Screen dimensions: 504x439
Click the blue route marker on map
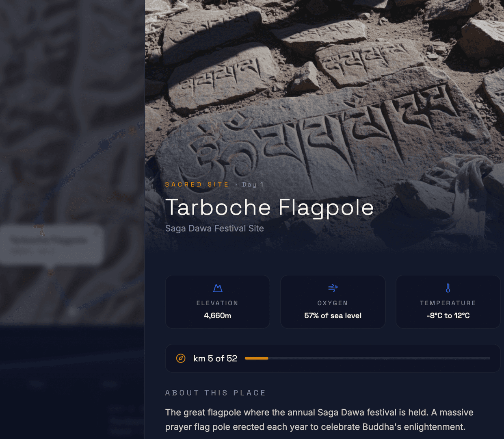coord(105,145)
